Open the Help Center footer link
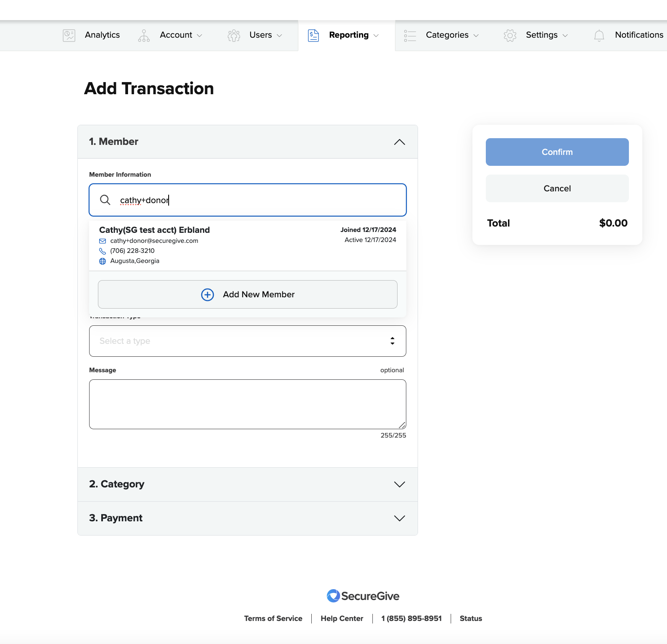 (341, 618)
